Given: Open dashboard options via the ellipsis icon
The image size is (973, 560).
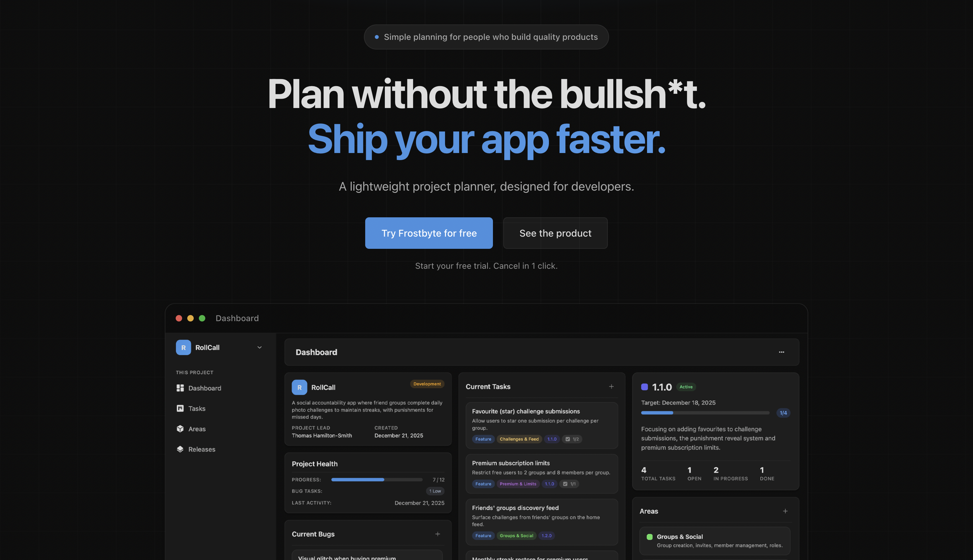Looking at the screenshot, I should (x=781, y=352).
